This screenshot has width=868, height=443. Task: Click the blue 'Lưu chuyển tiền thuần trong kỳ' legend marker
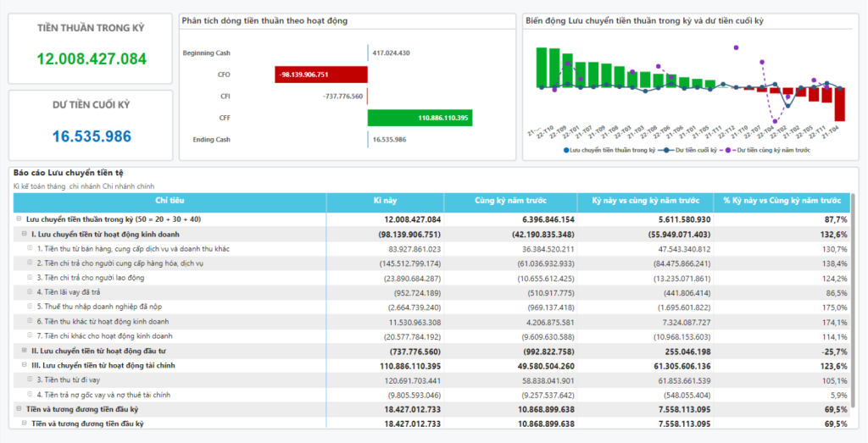(566, 150)
